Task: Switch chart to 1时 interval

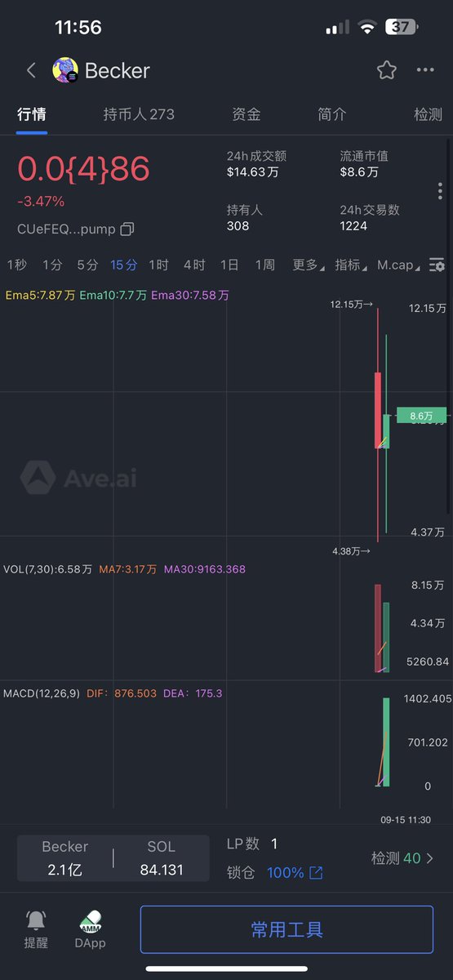Action: (158, 265)
